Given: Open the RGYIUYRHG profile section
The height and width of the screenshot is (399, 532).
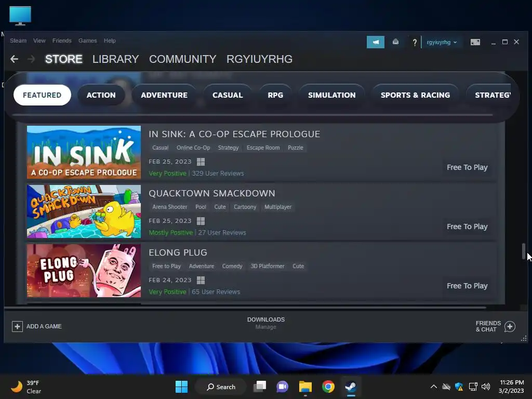Looking at the screenshot, I should point(259,59).
